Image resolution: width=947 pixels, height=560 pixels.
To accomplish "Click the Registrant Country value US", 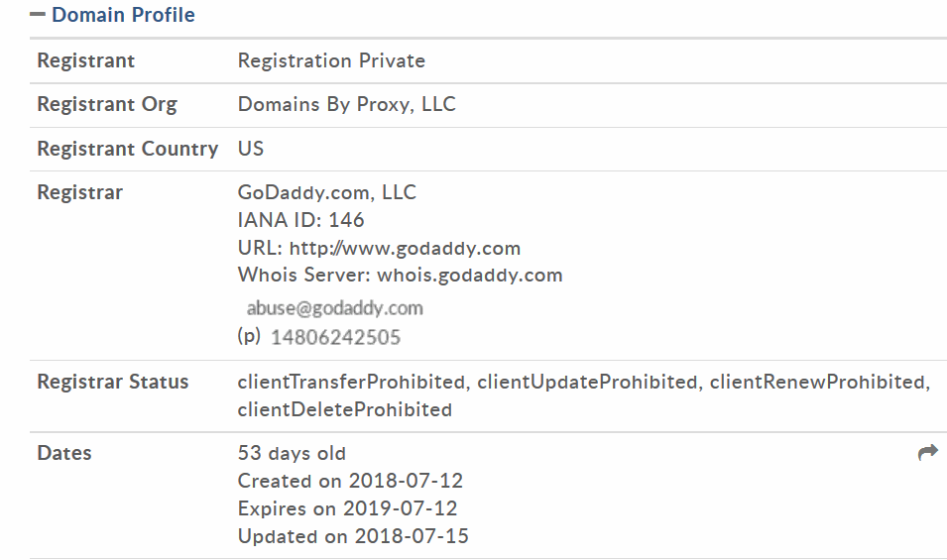I will click(x=251, y=149).
